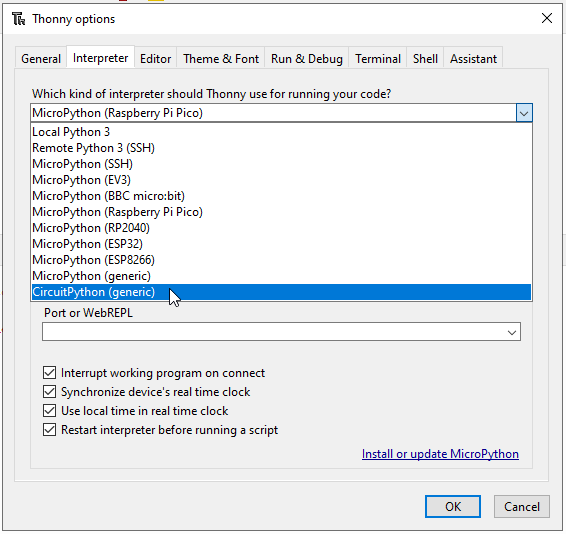
Task: Uncheck Use local time in real time clock
Action: pos(49,411)
